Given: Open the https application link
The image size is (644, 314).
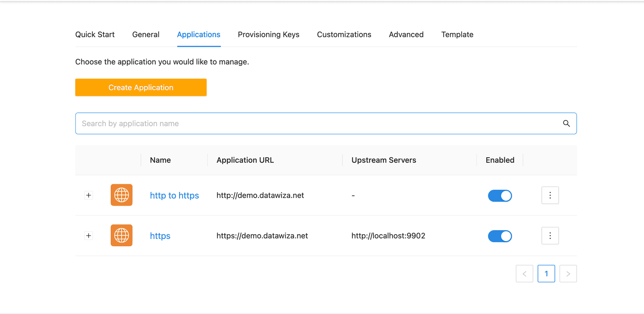Looking at the screenshot, I should point(160,236).
